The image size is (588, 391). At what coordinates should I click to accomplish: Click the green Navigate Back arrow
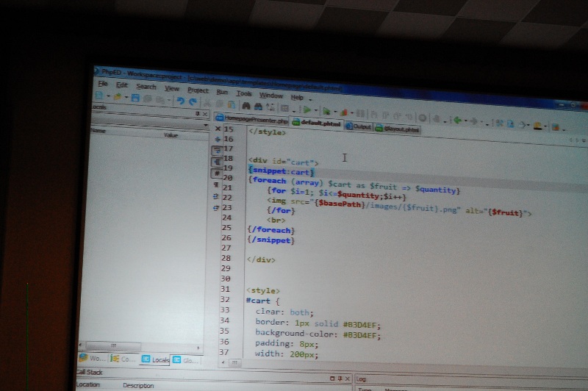coord(457,120)
